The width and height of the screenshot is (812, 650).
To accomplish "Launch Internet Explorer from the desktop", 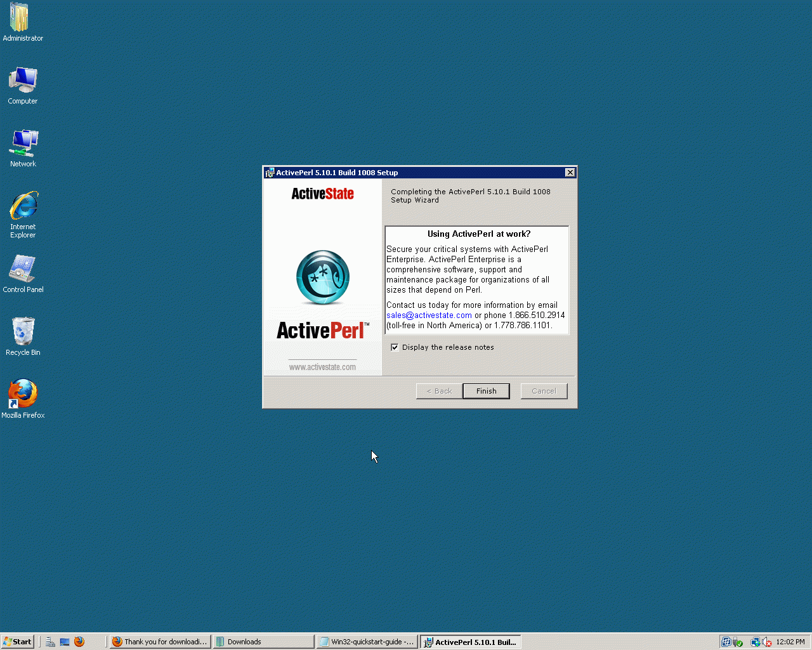I will 23,215.
